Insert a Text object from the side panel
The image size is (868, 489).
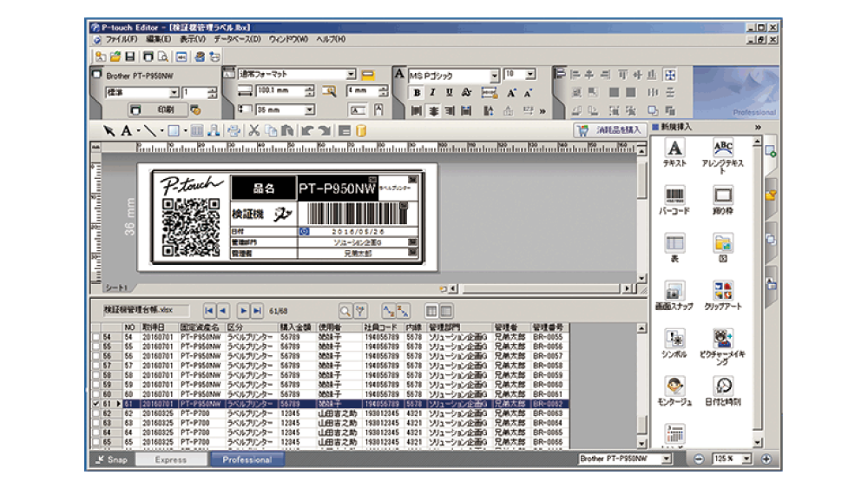click(x=674, y=154)
